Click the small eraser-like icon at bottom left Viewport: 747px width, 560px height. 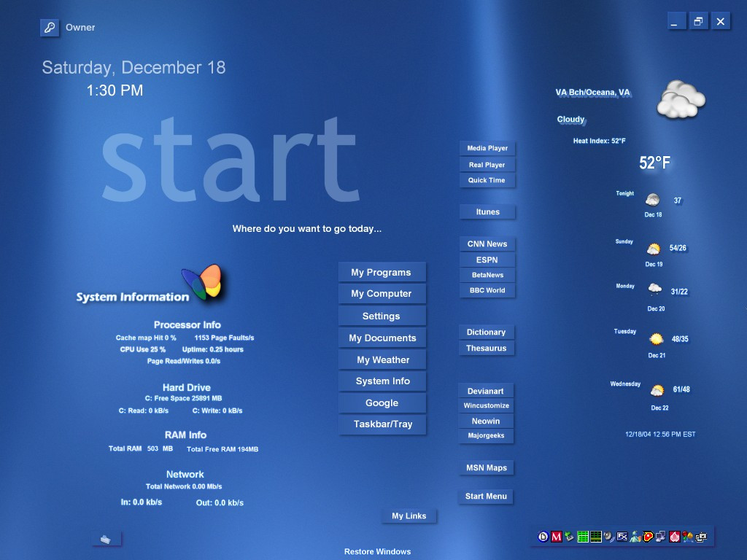pos(107,539)
